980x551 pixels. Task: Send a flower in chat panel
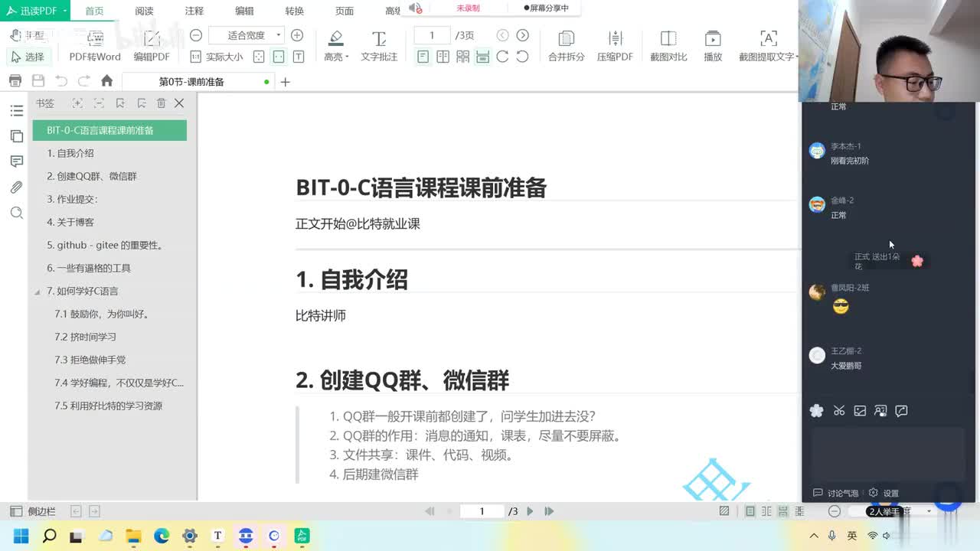point(817,411)
